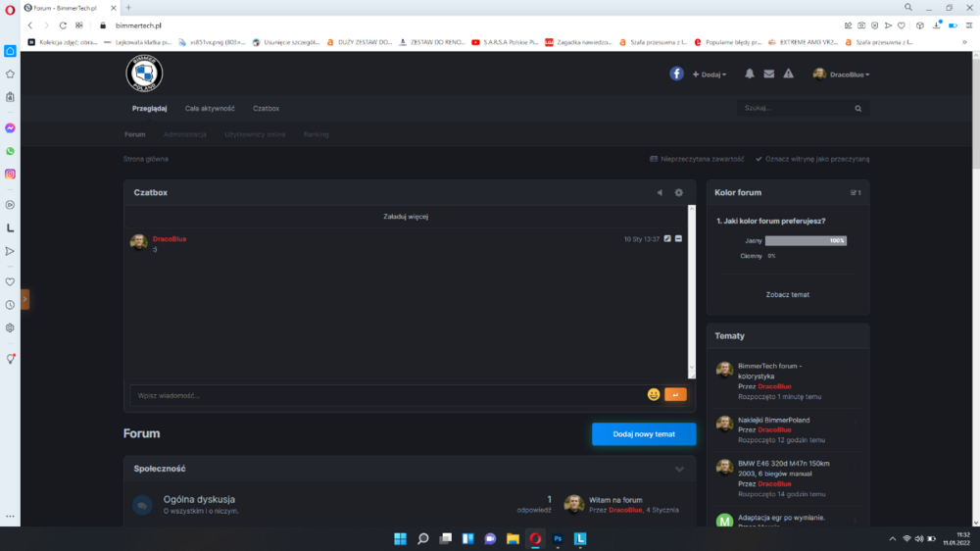This screenshot has width=980, height=551.
Task: Open the emoji picker in chat
Action: click(654, 395)
